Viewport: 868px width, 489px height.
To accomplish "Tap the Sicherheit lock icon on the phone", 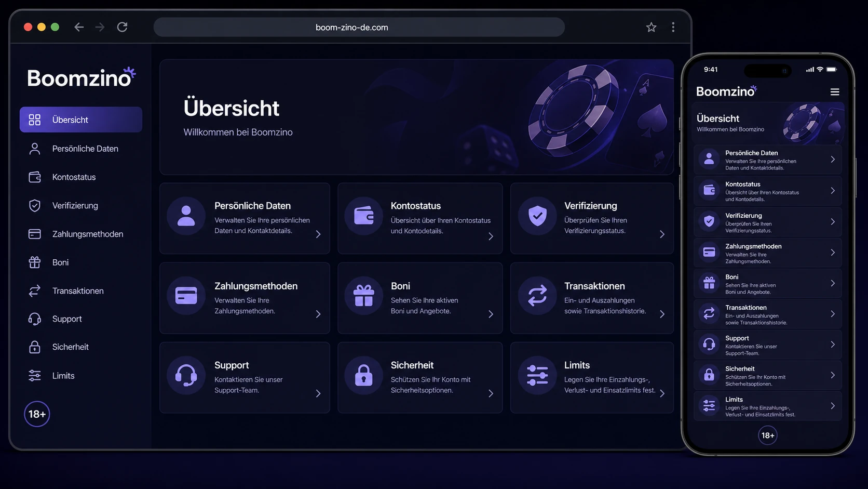I will pyautogui.click(x=709, y=375).
